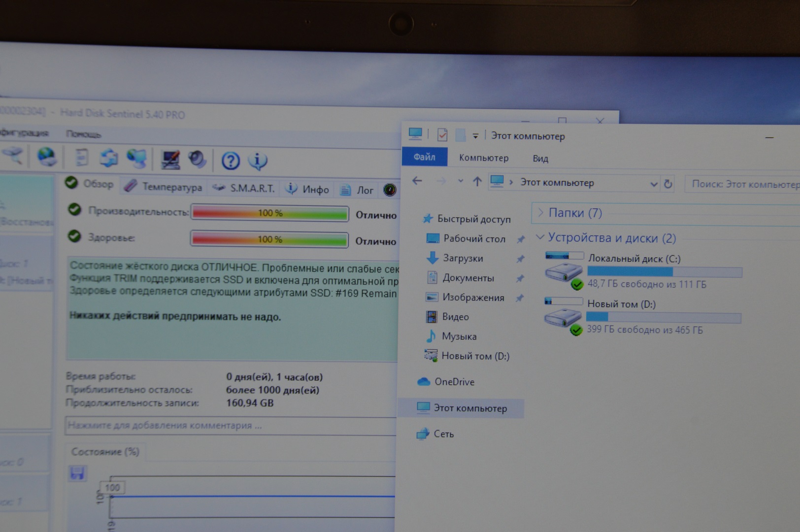Click the new folder icon in quick access toolbar
The width and height of the screenshot is (800, 532).
click(460, 134)
